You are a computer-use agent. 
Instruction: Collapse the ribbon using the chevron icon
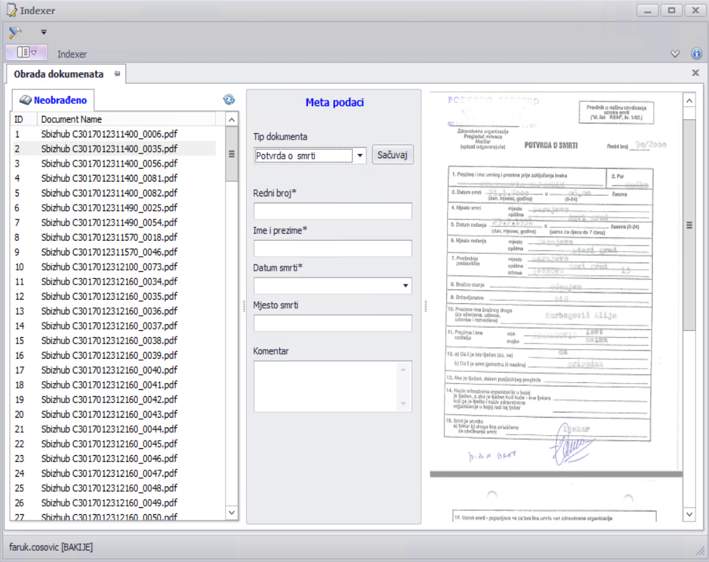[x=675, y=54]
